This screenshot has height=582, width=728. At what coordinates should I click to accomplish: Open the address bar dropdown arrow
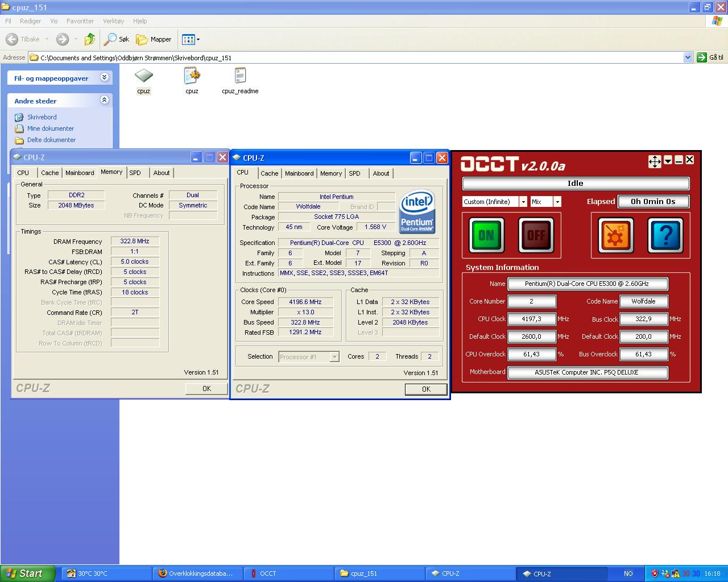point(688,57)
